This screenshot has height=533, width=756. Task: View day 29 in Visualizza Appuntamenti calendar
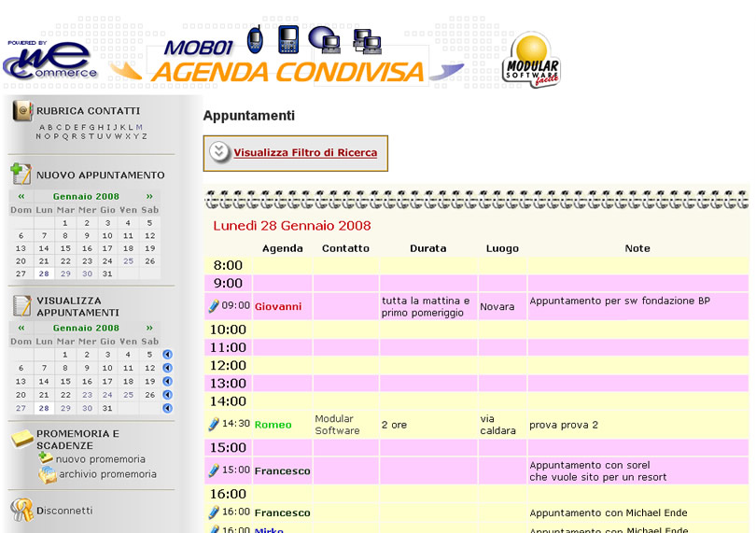click(x=65, y=408)
